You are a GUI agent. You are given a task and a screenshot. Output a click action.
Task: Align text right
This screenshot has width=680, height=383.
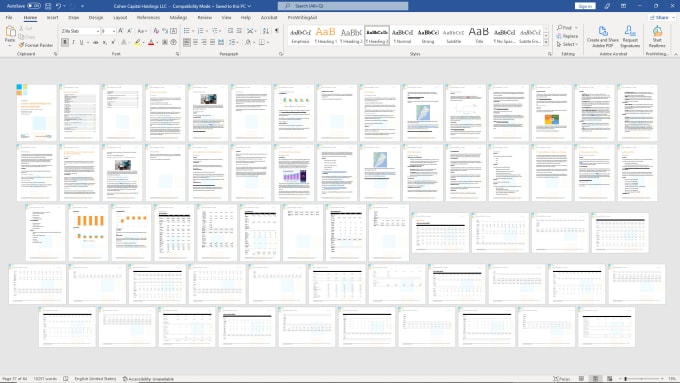(x=204, y=43)
